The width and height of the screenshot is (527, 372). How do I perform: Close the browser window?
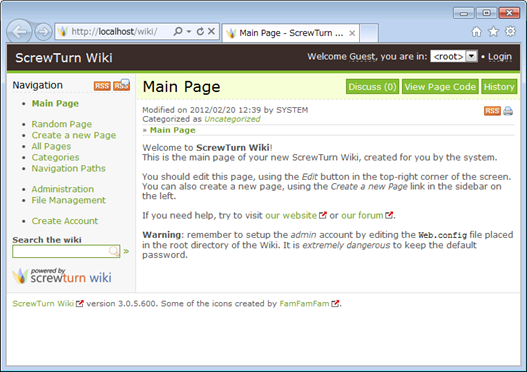[x=509, y=13]
